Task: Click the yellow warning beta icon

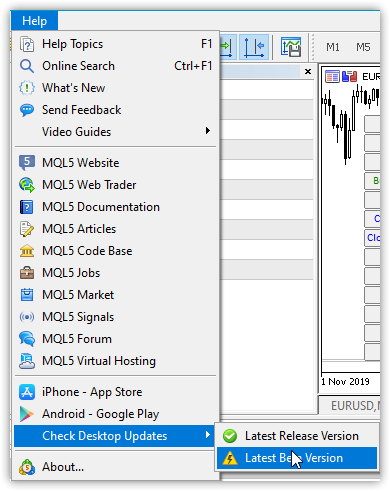Action: click(x=230, y=458)
